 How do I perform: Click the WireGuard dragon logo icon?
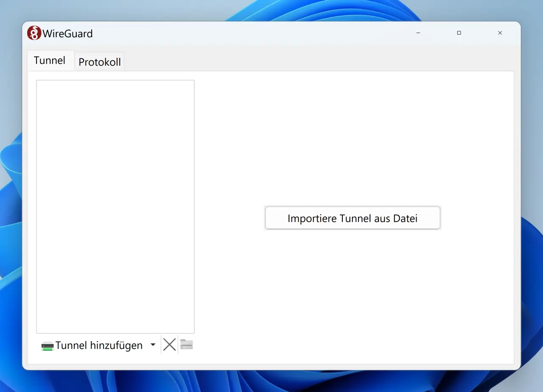coord(34,33)
